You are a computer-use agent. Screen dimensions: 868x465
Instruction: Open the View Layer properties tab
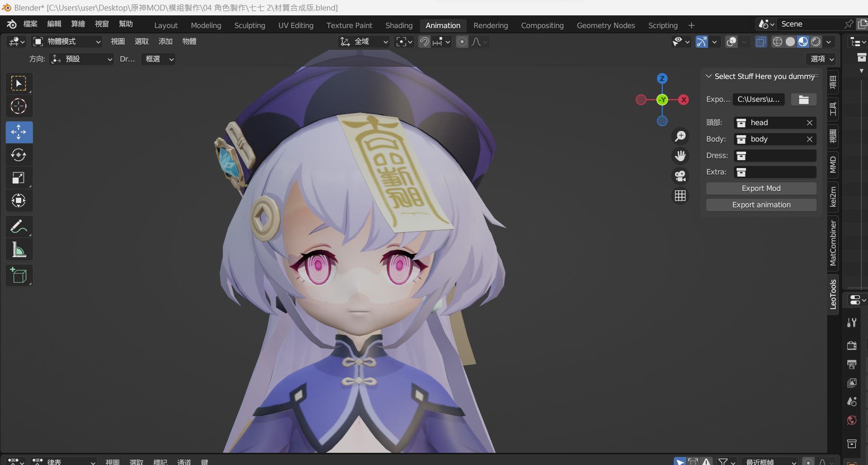pyautogui.click(x=852, y=383)
